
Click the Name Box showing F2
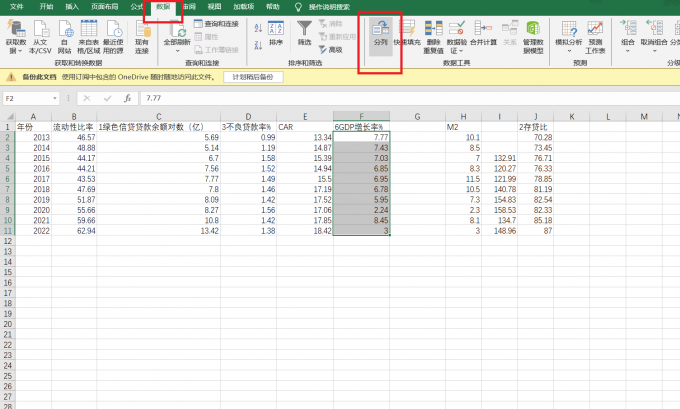click(27, 98)
